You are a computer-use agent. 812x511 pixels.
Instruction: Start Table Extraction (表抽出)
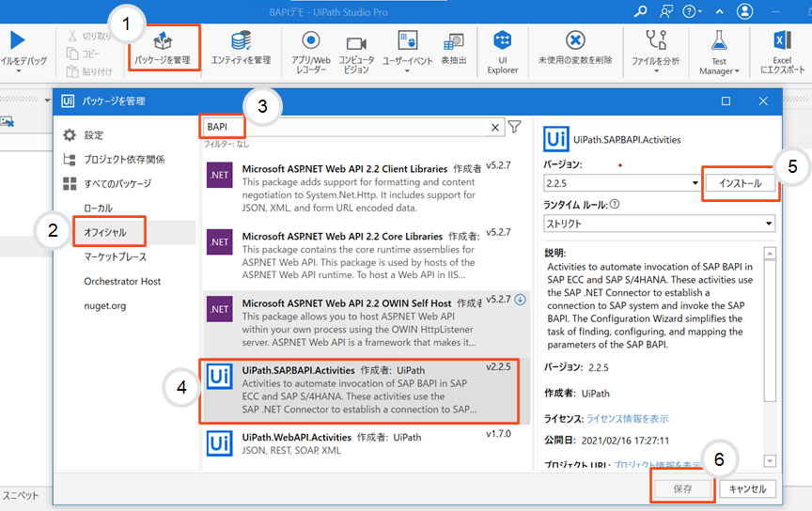click(454, 48)
